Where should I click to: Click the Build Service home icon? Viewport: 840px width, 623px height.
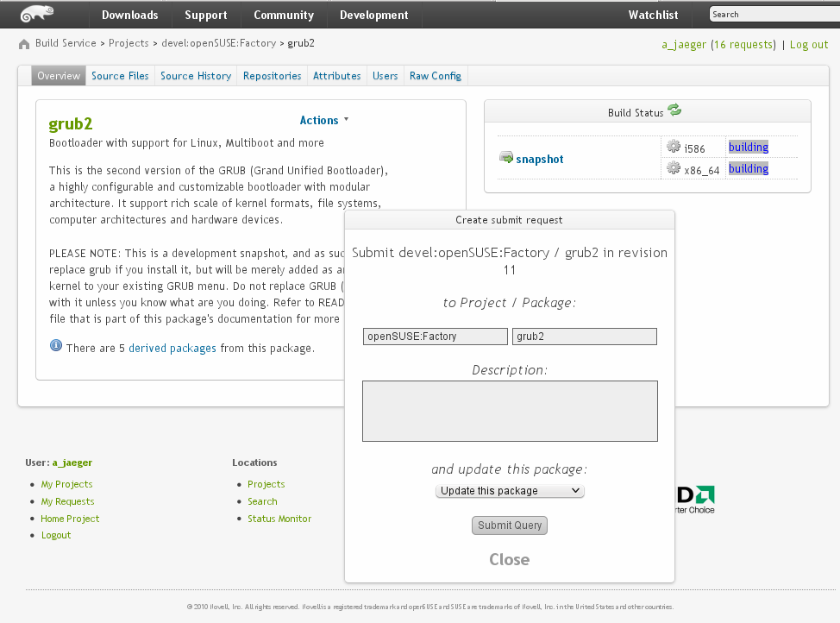point(24,44)
